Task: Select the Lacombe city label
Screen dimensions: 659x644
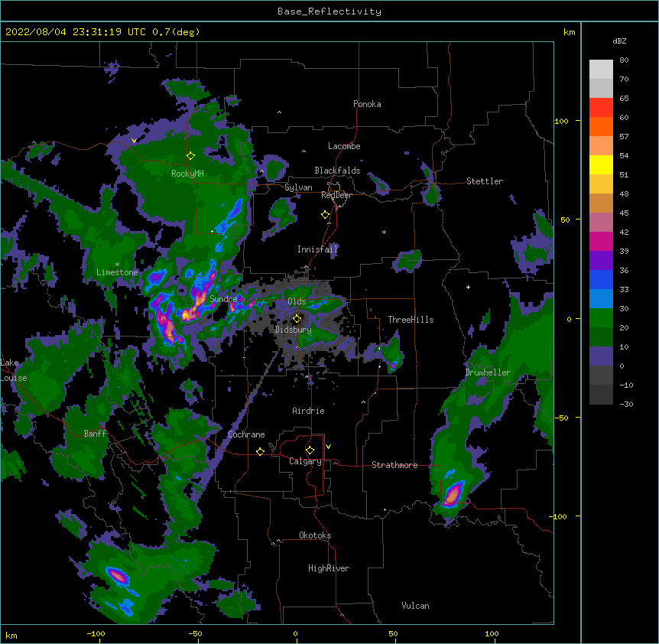Action: pos(344,146)
